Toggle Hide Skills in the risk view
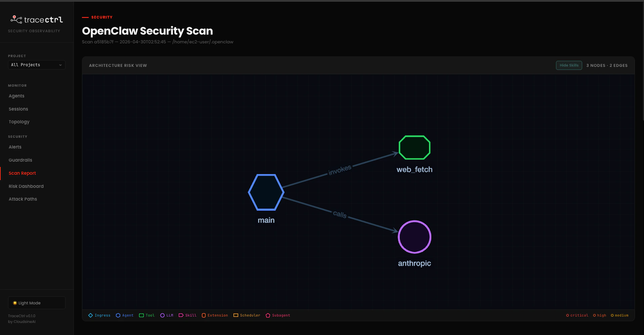644x335 pixels. [x=569, y=65]
